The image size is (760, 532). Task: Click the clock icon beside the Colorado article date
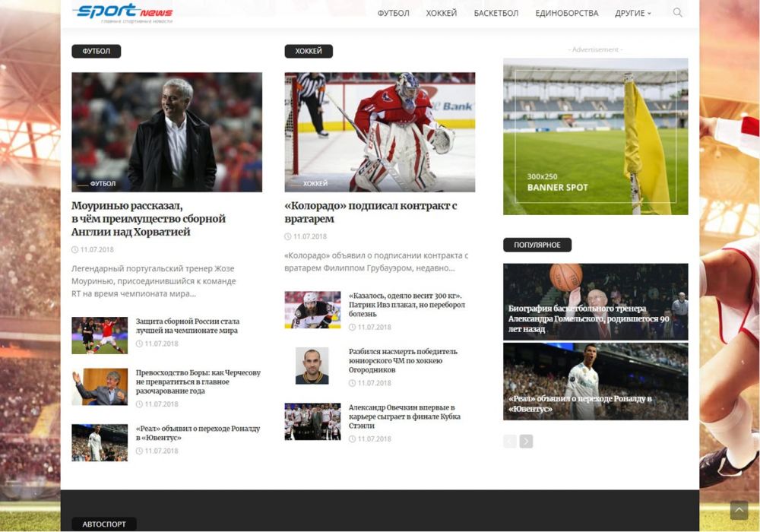point(288,236)
